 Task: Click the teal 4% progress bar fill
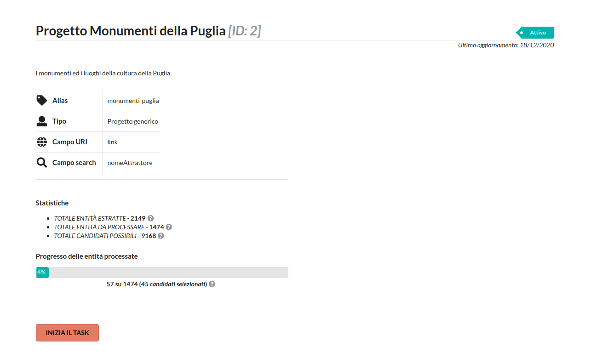click(42, 273)
